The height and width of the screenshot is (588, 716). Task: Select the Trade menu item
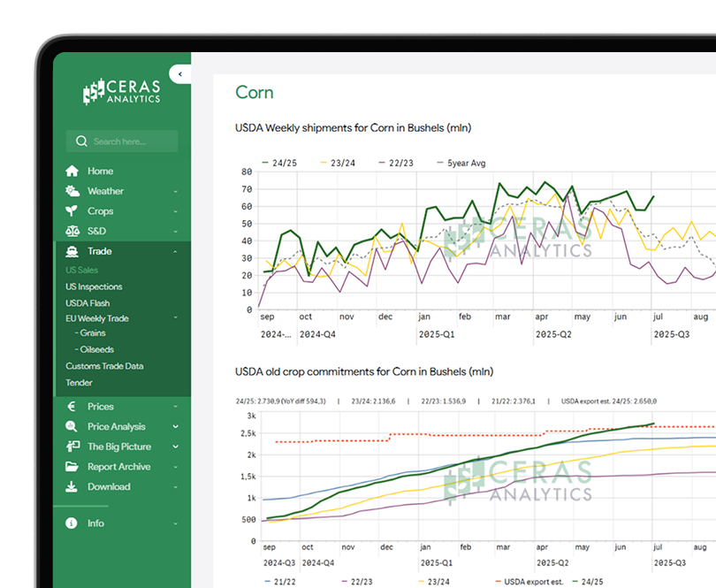tap(100, 251)
